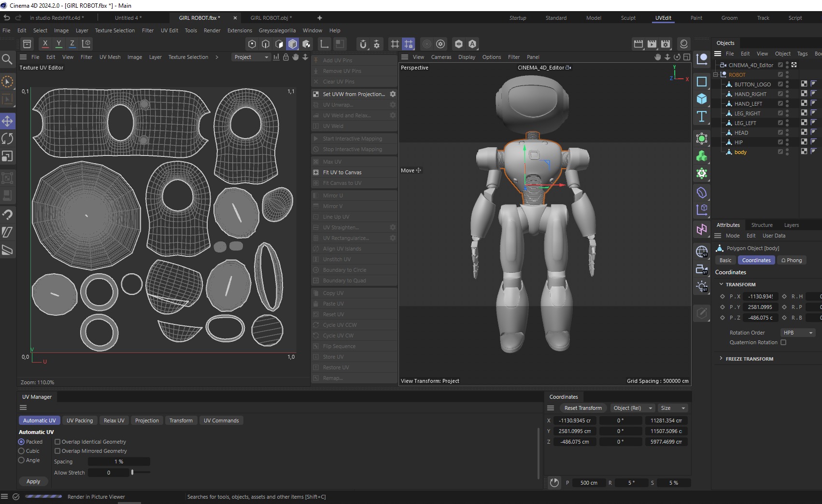Open the Phong attribute button
The width and height of the screenshot is (822, 504).
tap(791, 260)
